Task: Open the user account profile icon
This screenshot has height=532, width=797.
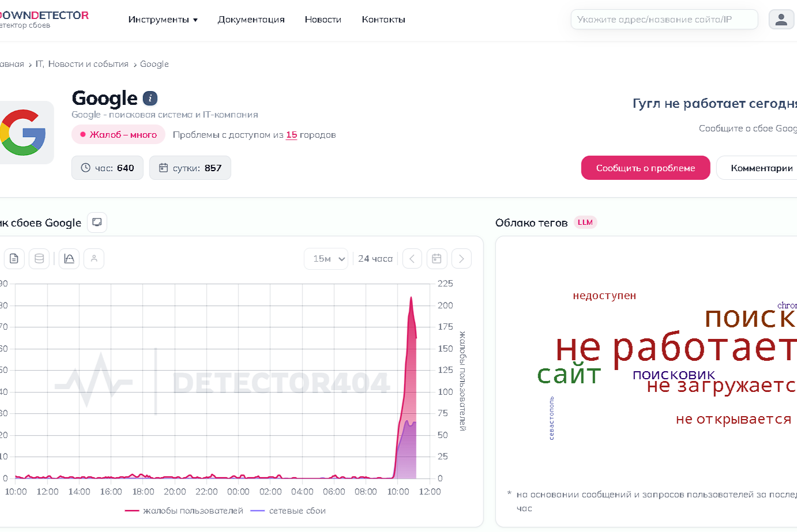Action: pos(781,20)
